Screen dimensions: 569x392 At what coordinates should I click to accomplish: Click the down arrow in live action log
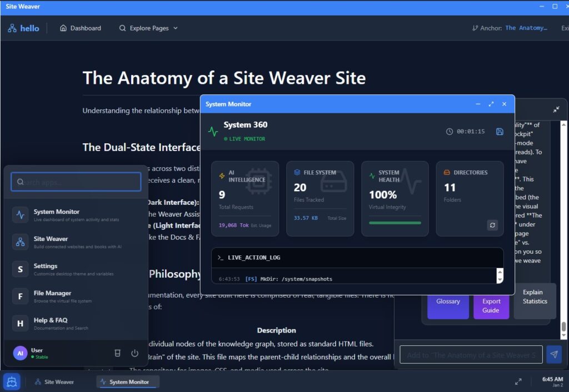500,280
